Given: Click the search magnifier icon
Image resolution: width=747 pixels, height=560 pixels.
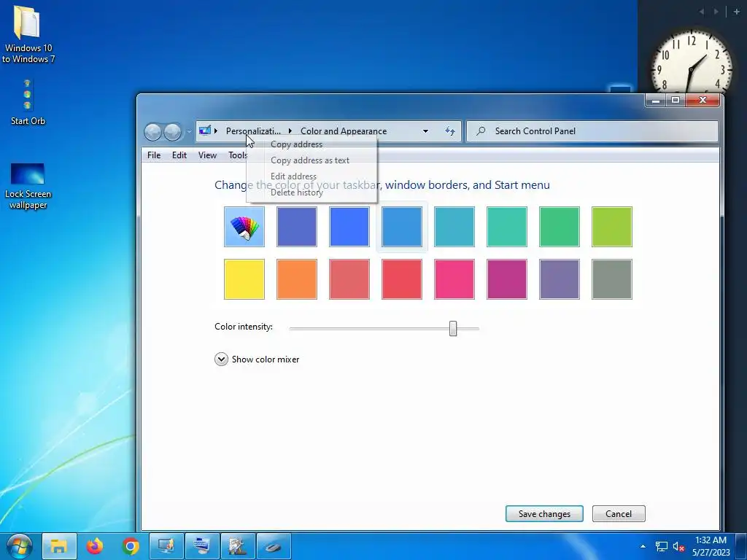Looking at the screenshot, I should tap(481, 131).
